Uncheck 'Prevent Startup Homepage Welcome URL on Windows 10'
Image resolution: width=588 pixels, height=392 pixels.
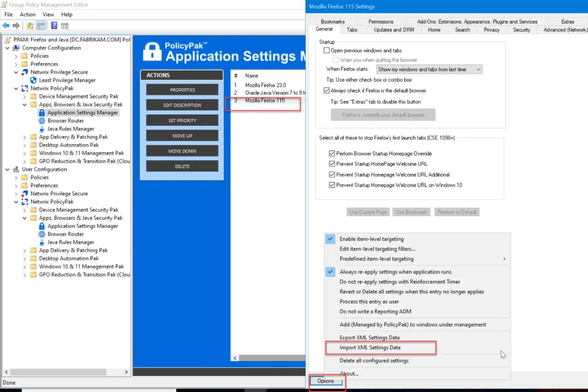[332, 185]
